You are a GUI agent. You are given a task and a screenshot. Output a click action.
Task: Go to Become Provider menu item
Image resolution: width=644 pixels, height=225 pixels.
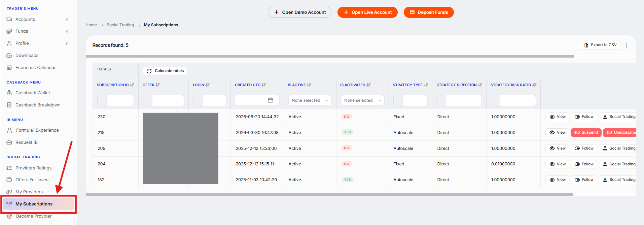coord(34,216)
